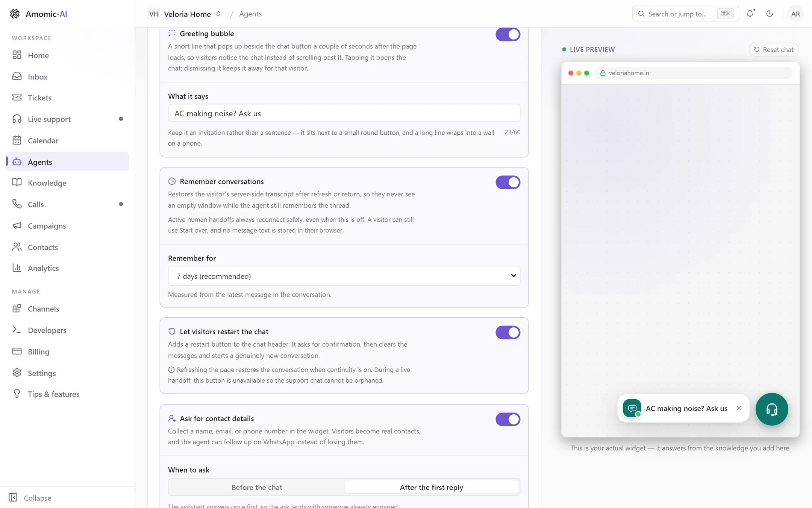812x508 pixels.
Task: Select Before the chat option
Action: 257,487
